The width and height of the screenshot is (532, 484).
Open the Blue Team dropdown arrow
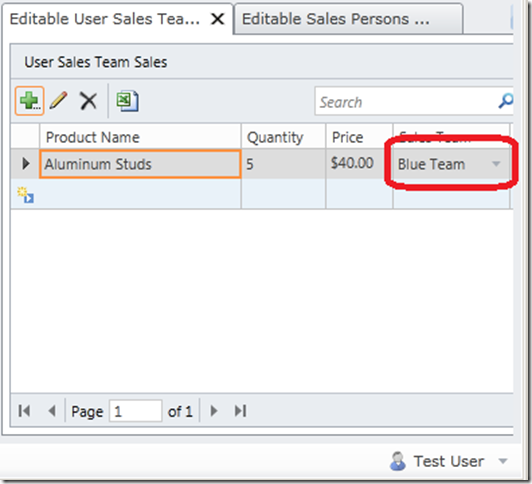(496, 164)
